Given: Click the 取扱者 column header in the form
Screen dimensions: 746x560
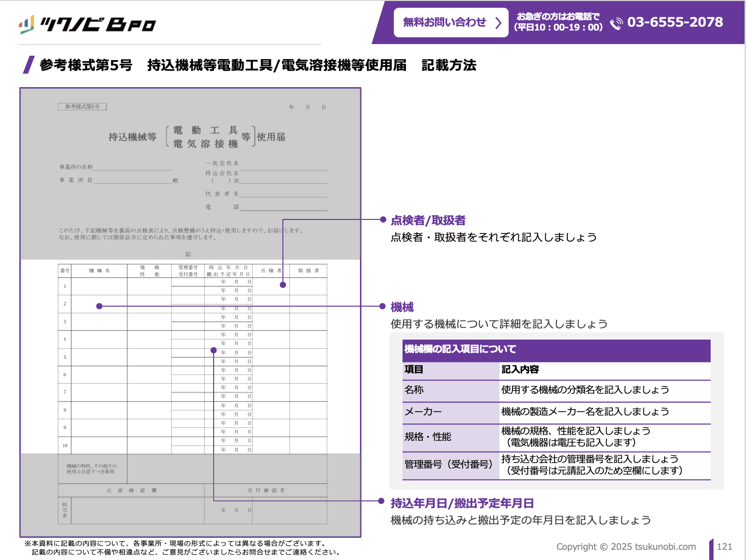Looking at the screenshot, I should click(x=308, y=271).
